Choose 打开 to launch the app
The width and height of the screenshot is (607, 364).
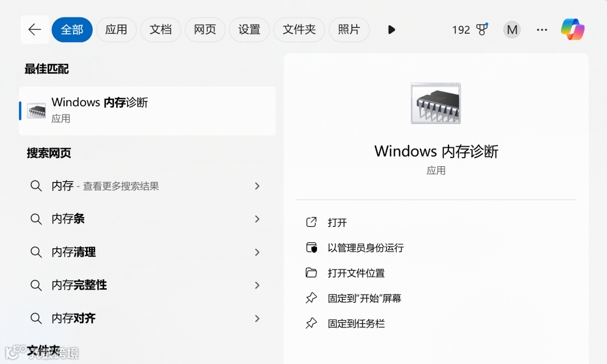[337, 222]
